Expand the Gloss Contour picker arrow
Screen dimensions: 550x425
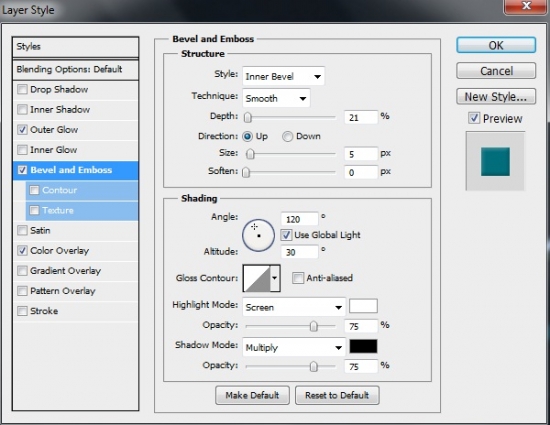coord(275,278)
